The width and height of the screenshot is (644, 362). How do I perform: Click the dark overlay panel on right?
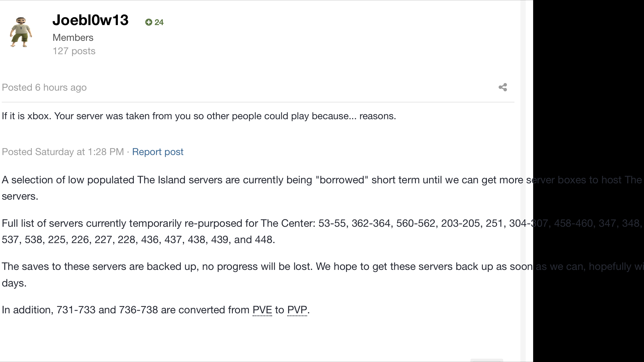(589, 181)
